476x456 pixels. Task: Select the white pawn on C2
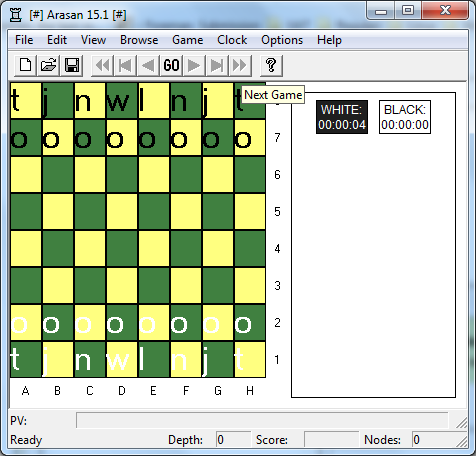coord(90,323)
